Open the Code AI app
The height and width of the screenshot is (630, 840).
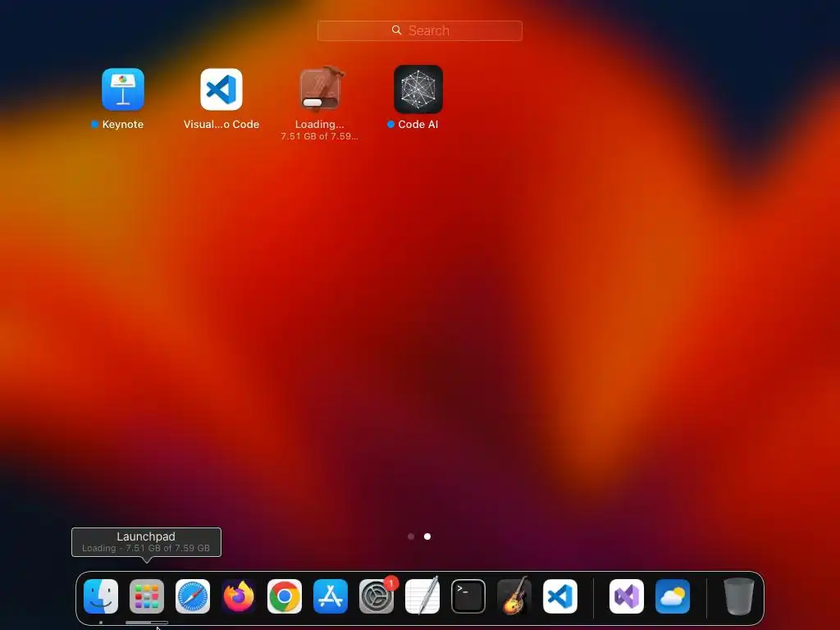click(418, 89)
